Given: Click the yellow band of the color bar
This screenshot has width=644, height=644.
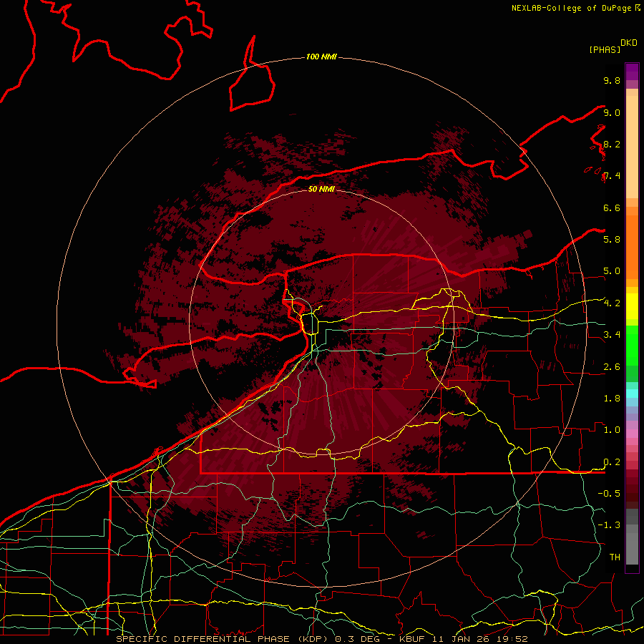Looking at the screenshot, I should tap(632, 306).
